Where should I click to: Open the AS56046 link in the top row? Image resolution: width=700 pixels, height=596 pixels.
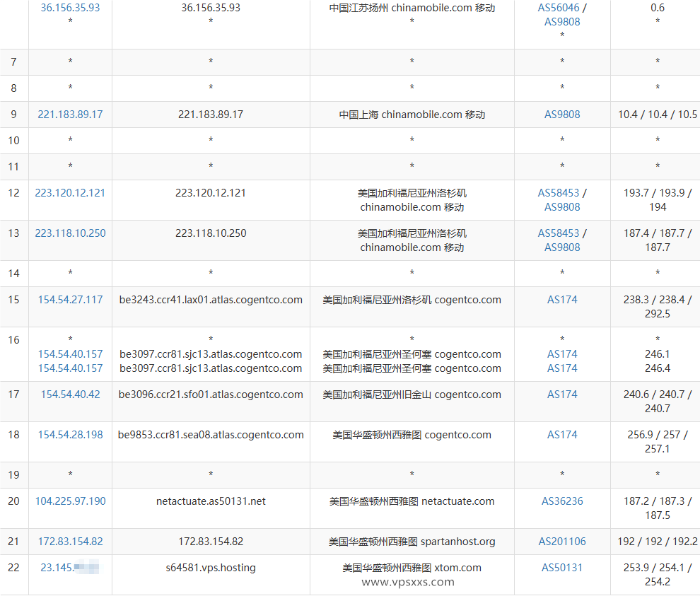[558, 8]
